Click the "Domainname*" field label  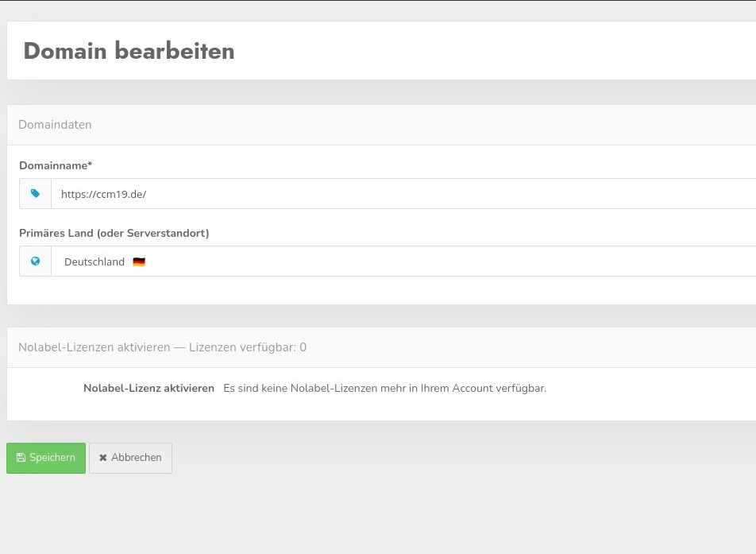(56, 165)
